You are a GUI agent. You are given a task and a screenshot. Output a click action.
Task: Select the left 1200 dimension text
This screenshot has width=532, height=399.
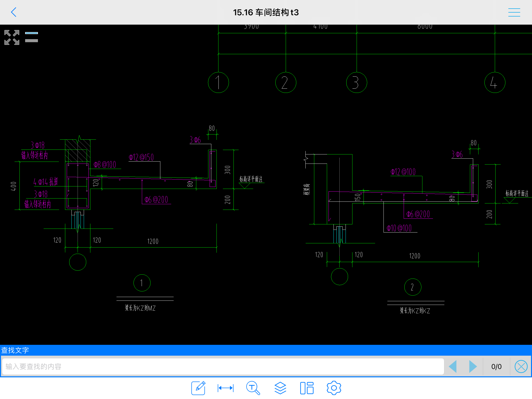coord(153,241)
